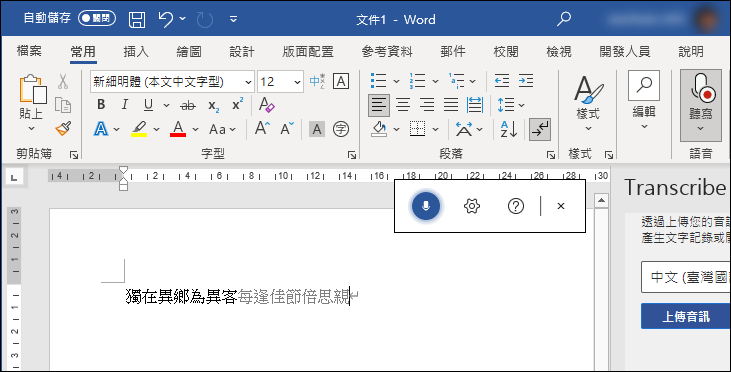Open the 編輯 editing button
The image size is (731, 372).
pyautogui.click(x=644, y=101)
